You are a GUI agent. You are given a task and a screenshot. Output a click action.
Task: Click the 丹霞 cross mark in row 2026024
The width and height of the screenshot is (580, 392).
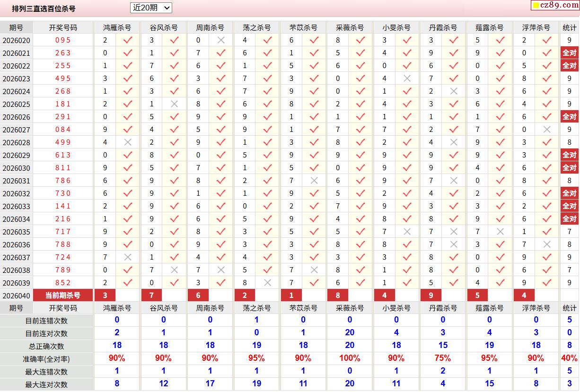tap(454, 91)
